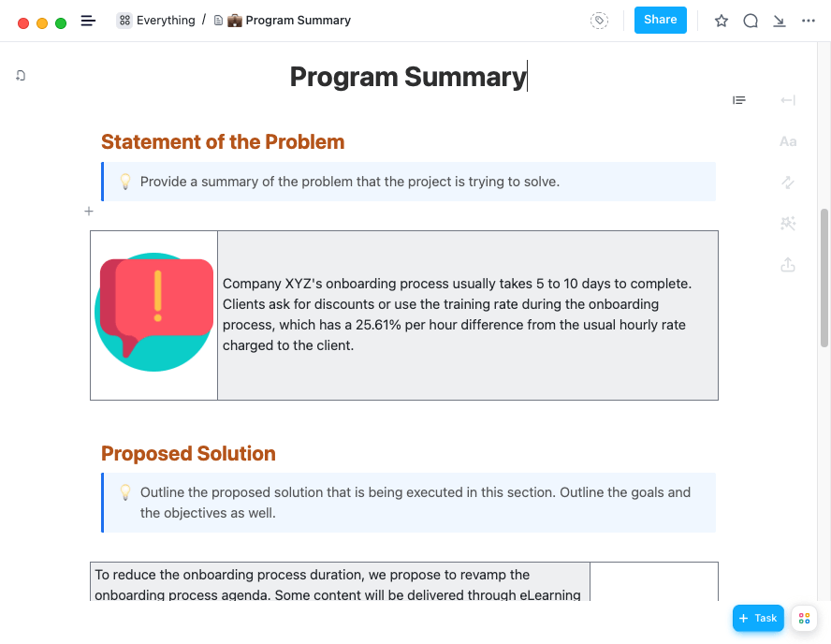Click the Program Summary breadcrumb item
The image size is (831, 644).
288,21
